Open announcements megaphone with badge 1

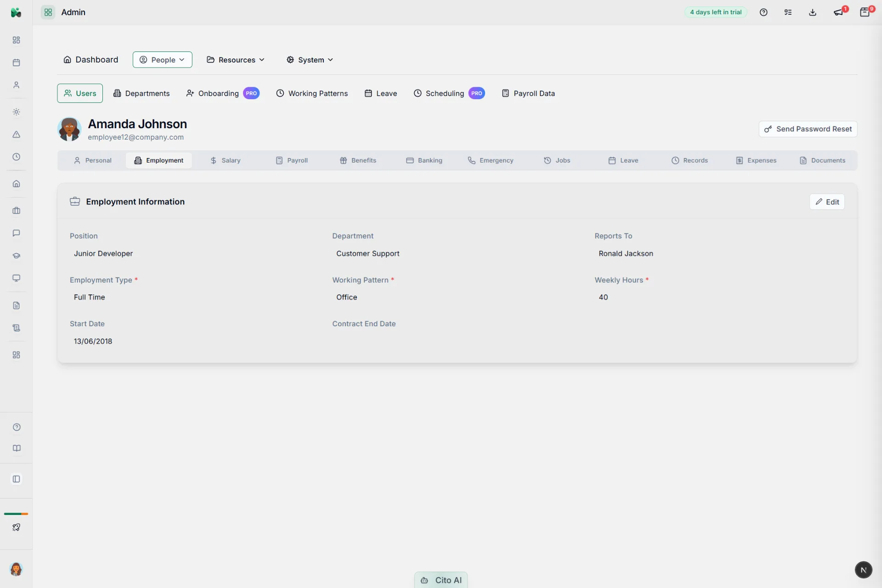click(x=839, y=12)
